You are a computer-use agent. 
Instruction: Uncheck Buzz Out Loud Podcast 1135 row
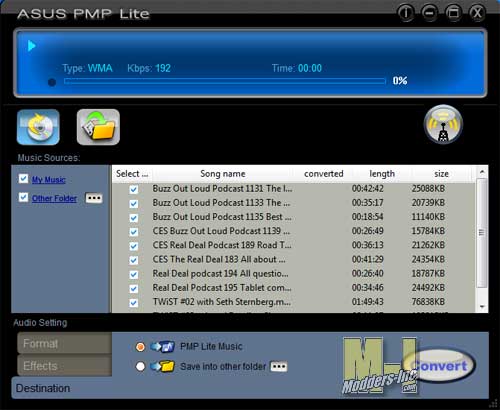click(x=134, y=218)
